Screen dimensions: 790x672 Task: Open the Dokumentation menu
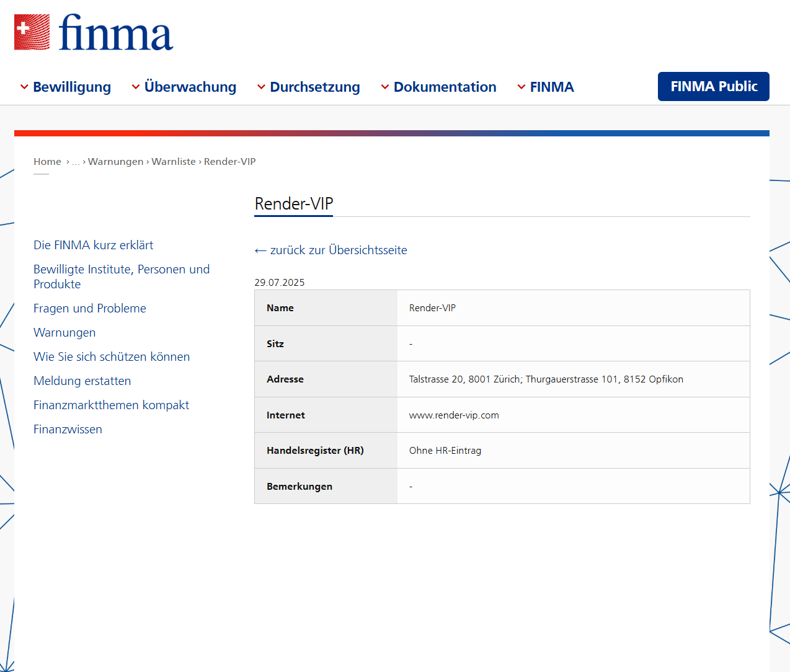click(445, 87)
